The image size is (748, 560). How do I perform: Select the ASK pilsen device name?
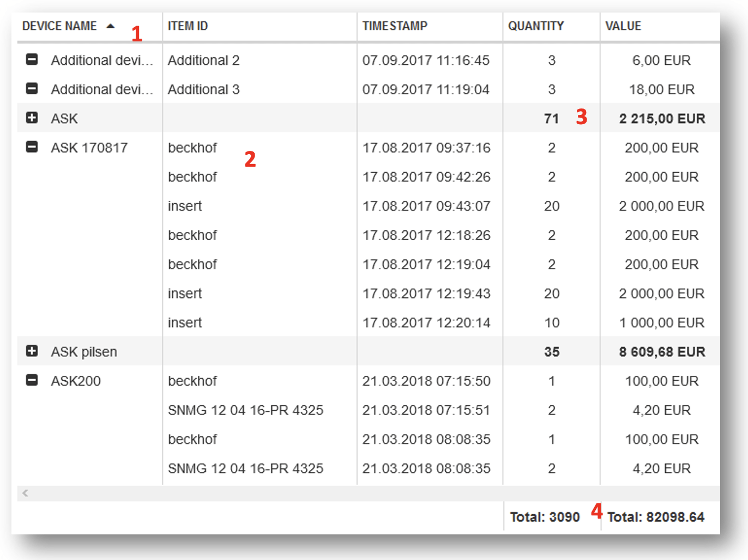[84, 352]
